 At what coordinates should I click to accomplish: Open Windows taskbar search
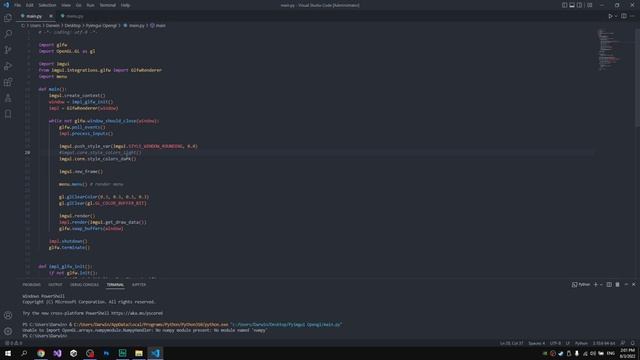coord(24,353)
